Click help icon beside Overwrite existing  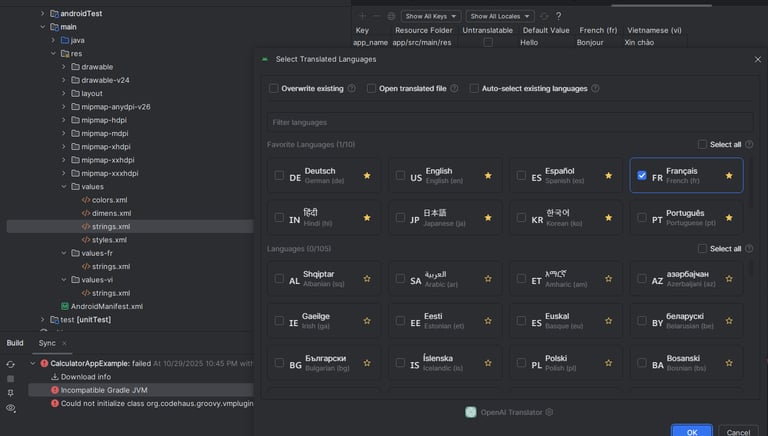point(352,88)
